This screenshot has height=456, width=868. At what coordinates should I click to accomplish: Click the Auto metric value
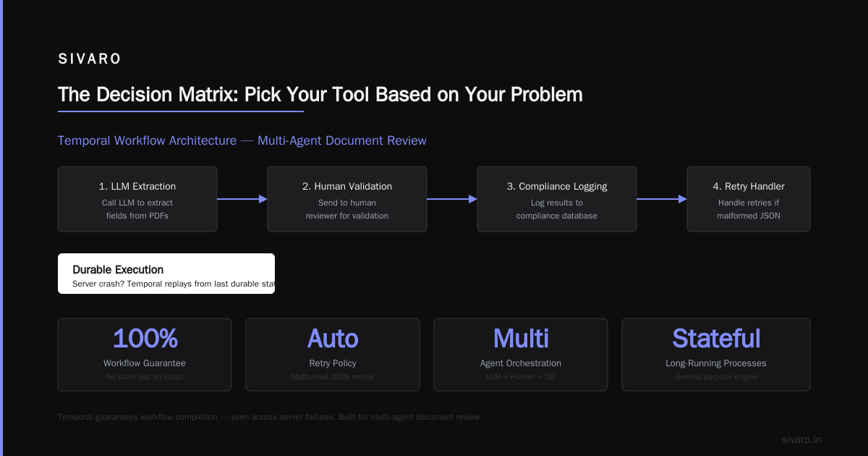pyautogui.click(x=333, y=338)
